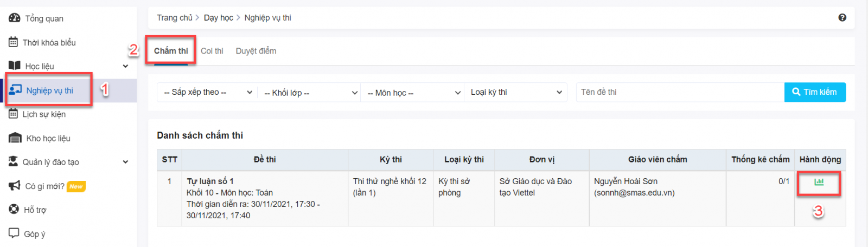The height and width of the screenshot is (247, 868).
Task: Switch to the Coi thi tab
Action: [212, 51]
